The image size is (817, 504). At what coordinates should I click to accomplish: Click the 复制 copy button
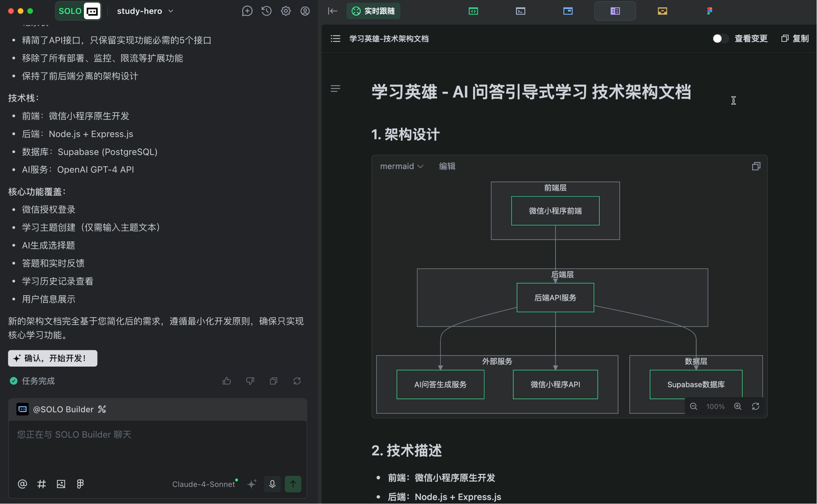[x=795, y=38]
